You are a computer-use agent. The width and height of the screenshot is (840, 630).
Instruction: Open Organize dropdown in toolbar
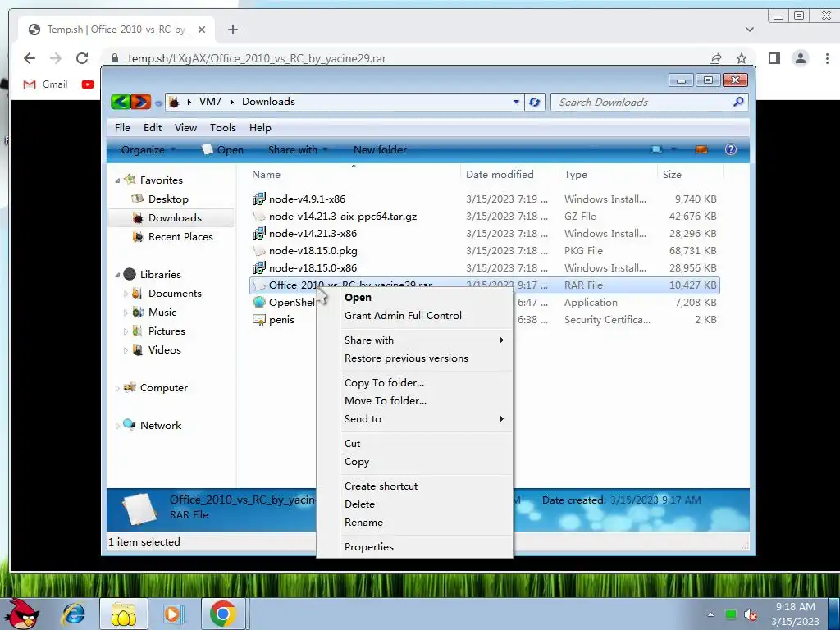tap(148, 149)
